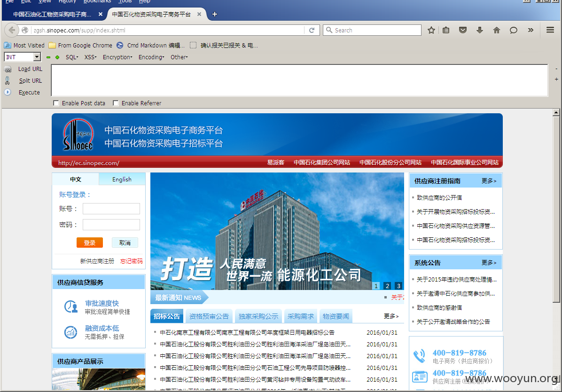Open a new tab with plus button
Screen dimensions: 562x392
[215, 14]
